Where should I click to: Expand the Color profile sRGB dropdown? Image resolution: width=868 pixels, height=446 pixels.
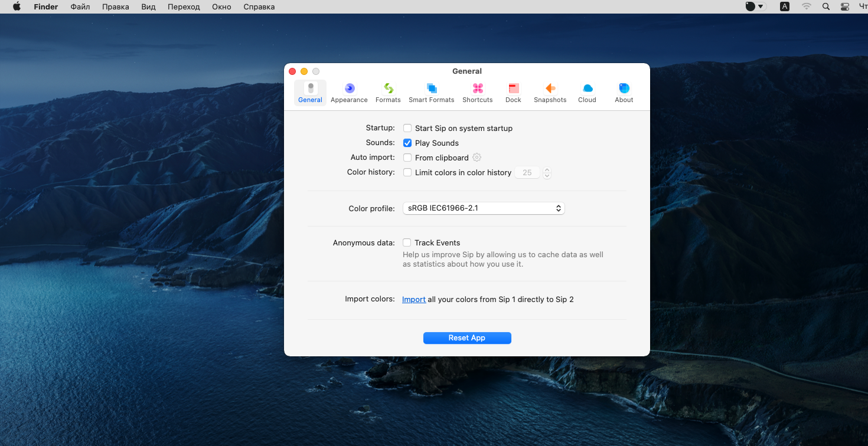click(483, 208)
